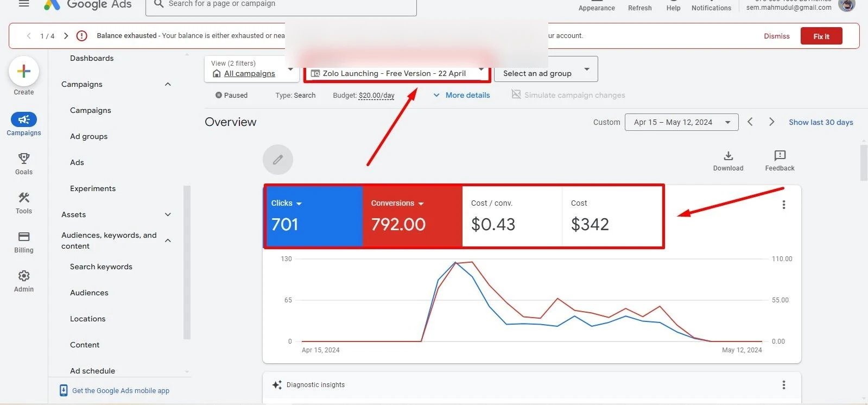The image size is (868, 405).
Task: Show the previous notification banner
Action: [x=29, y=36]
